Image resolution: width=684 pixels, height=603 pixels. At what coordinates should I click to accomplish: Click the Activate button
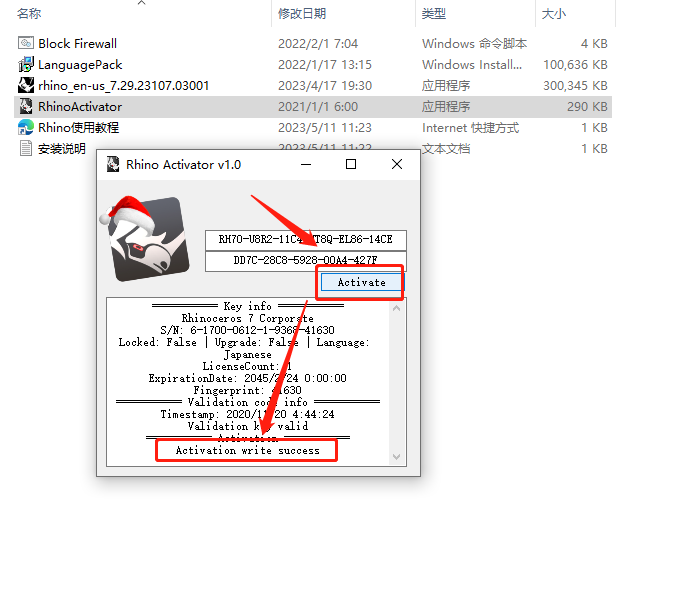click(x=361, y=282)
